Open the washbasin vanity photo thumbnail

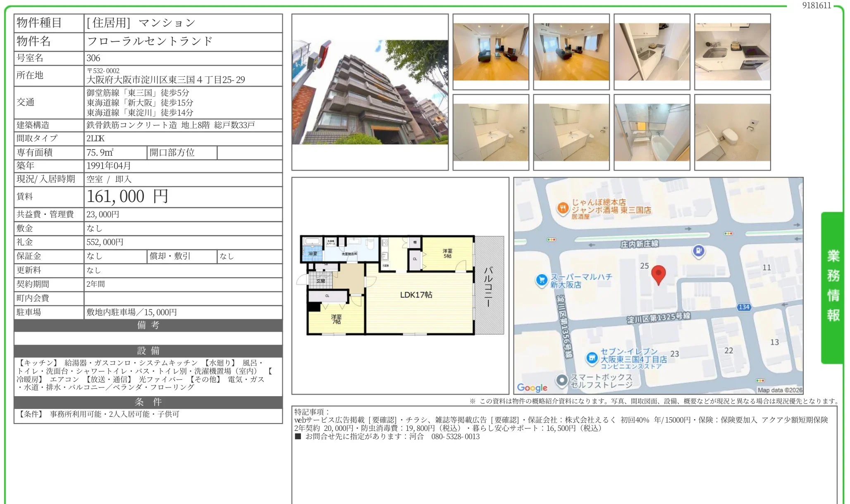point(491,132)
